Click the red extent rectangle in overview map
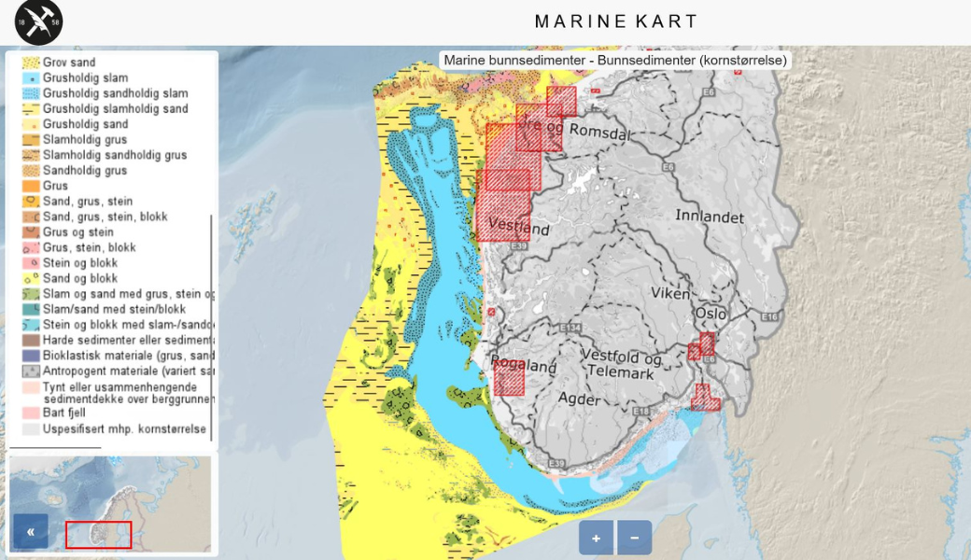Image resolution: width=971 pixels, height=560 pixels. coord(98,535)
